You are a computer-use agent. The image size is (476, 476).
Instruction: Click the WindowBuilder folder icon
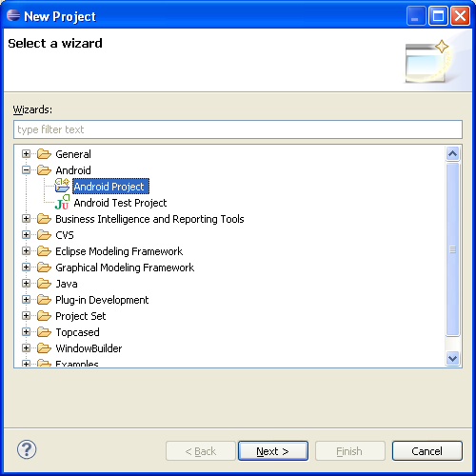tap(44, 348)
